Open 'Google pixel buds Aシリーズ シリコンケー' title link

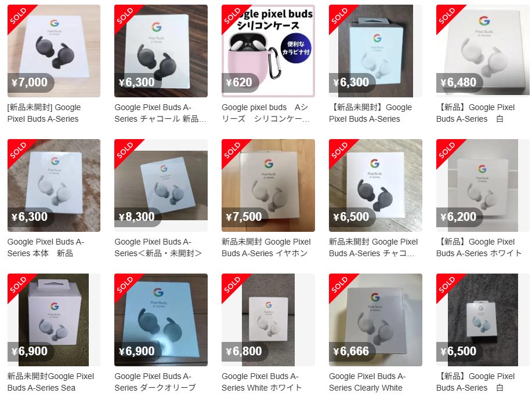[x=265, y=113]
